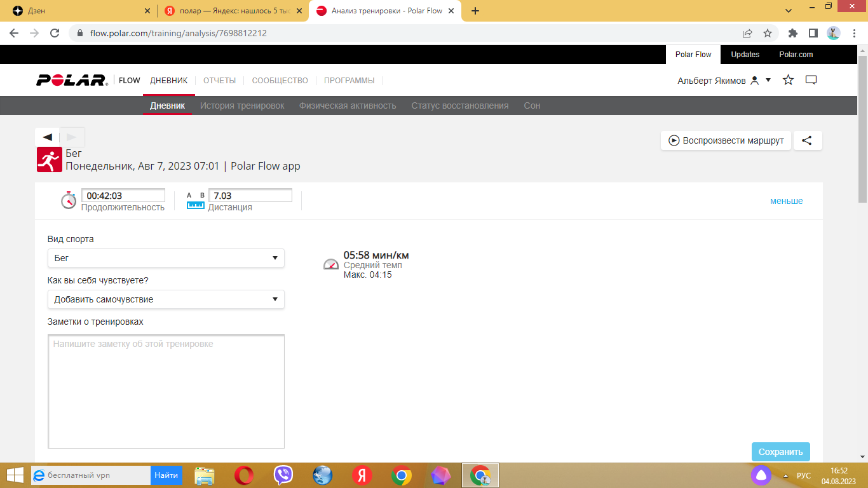The image size is (868, 488).
Task: Click into the training notes text area
Action: (166, 391)
